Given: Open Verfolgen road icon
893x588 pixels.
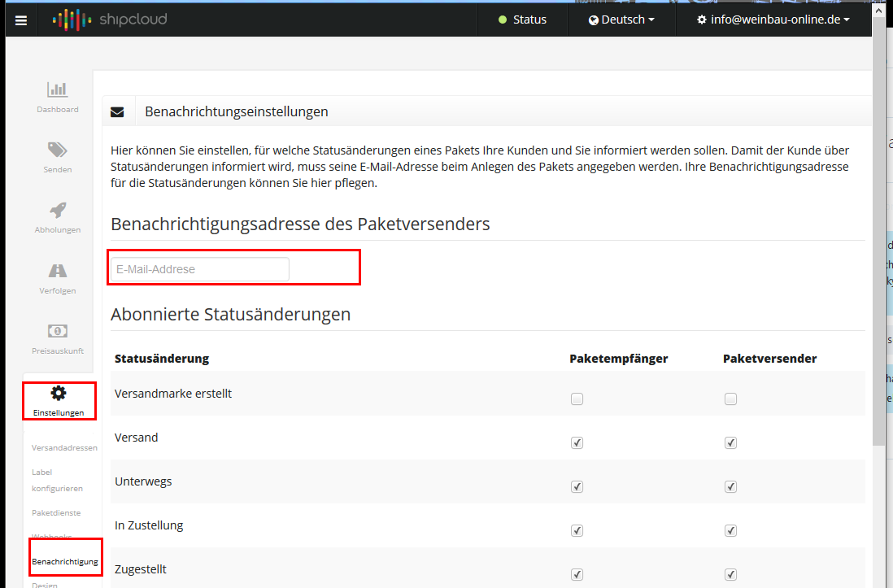Looking at the screenshot, I should click(x=57, y=271).
